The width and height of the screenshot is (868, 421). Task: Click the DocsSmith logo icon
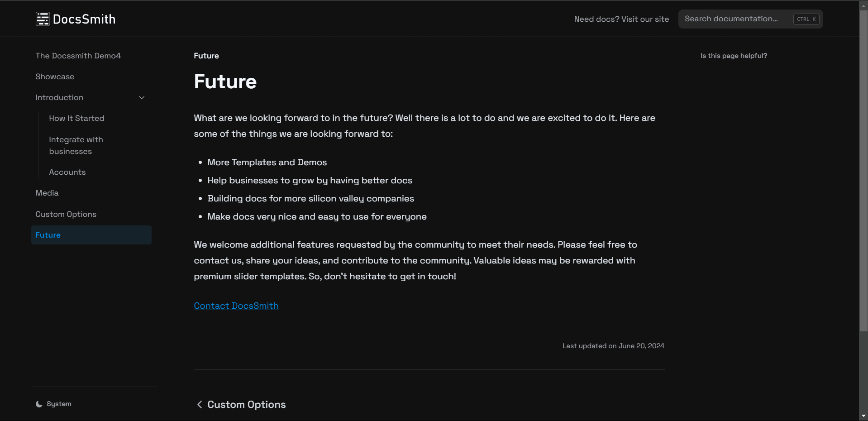(43, 19)
